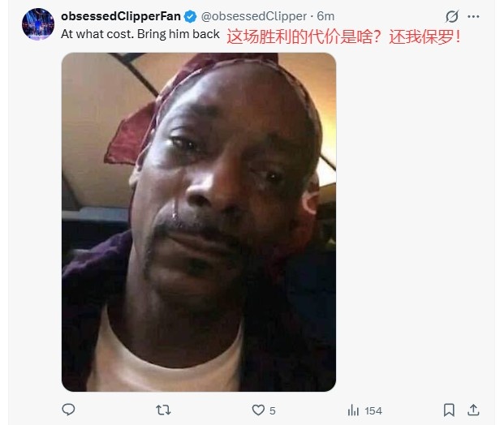Expand the crying man photo
The image size is (504, 425).
[x=199, y=222]
